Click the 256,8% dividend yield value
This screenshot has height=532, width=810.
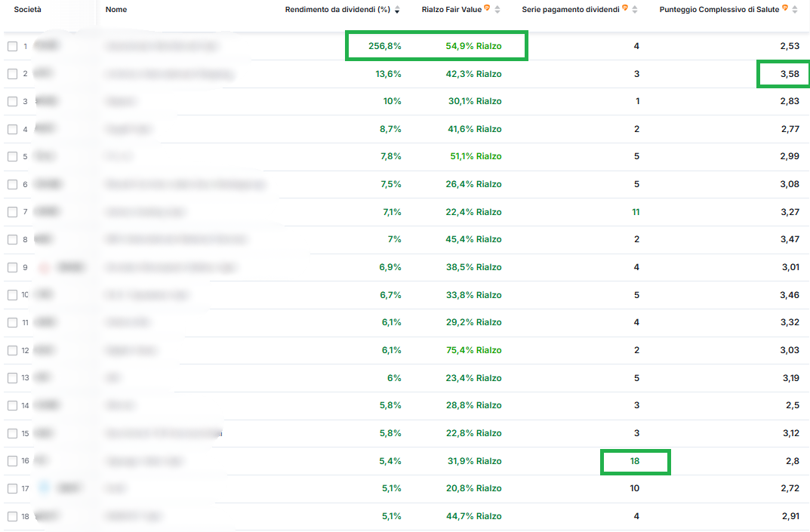point(385,46)
